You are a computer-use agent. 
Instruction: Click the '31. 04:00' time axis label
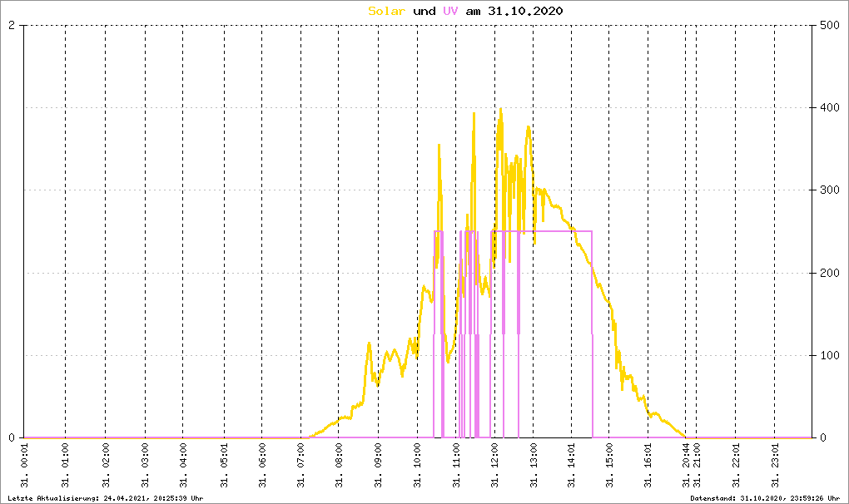coord(183,466)
